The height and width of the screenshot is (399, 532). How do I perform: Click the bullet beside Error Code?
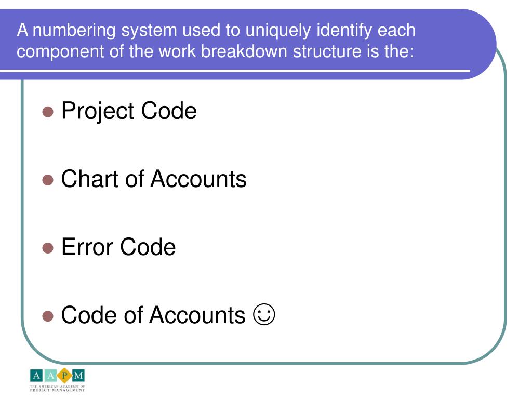tap(48, 248)
